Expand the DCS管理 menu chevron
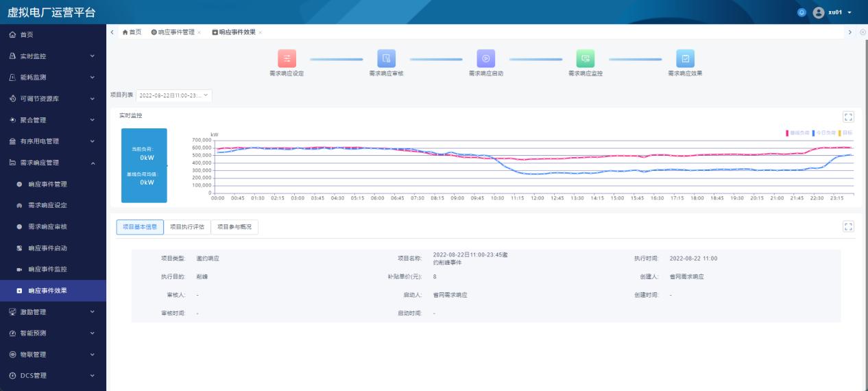This screenshot has width=868, height=391. [x=93, y=376]
